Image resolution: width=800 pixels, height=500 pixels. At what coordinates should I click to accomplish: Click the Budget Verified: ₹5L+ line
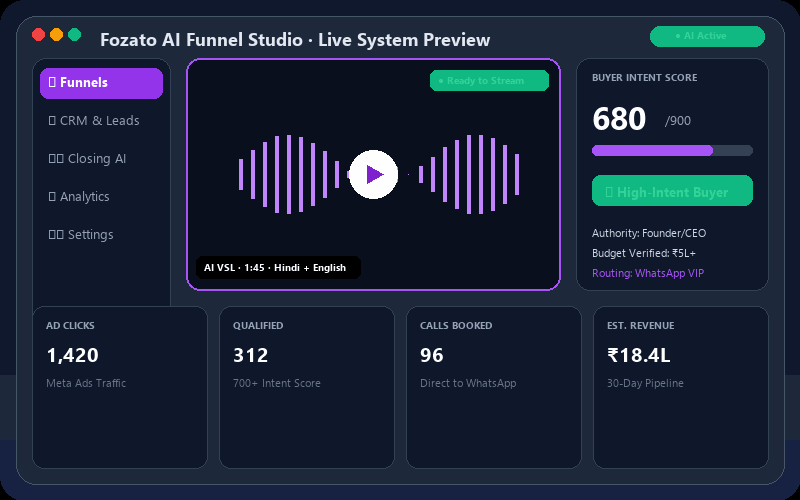tap(644, 254)
